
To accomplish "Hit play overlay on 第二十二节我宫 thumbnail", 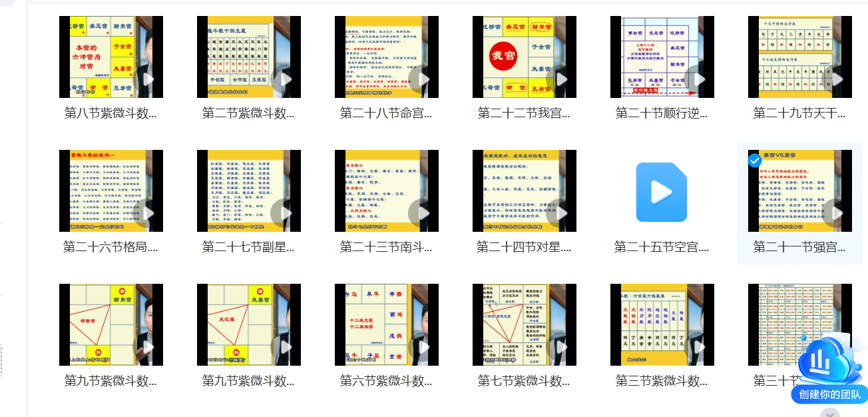I will pos(560,80).
